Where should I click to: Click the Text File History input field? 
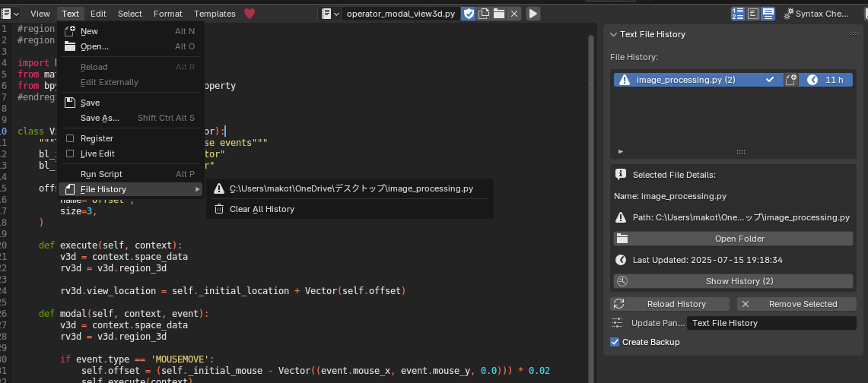(x=771, y=323)
